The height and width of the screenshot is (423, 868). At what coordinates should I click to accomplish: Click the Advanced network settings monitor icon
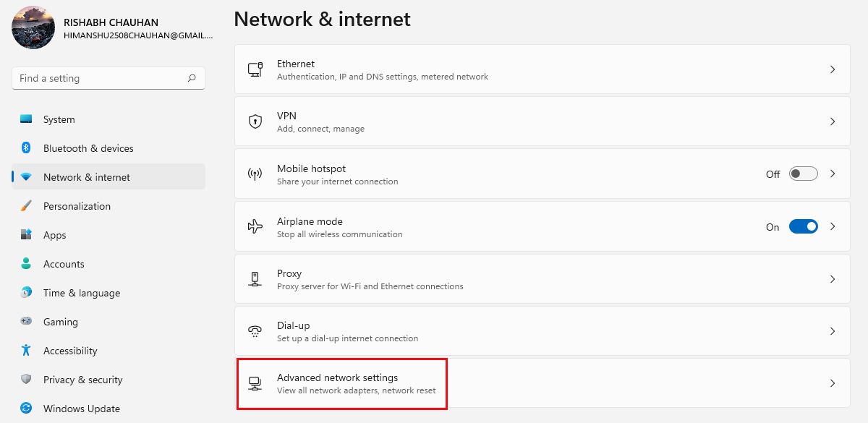point(255,383)
